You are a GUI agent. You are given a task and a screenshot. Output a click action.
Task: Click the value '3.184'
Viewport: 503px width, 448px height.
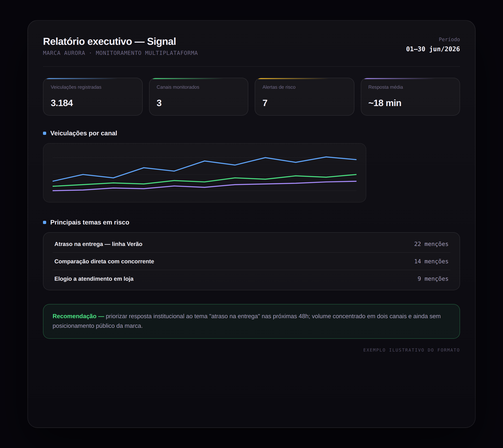point(62,103)
